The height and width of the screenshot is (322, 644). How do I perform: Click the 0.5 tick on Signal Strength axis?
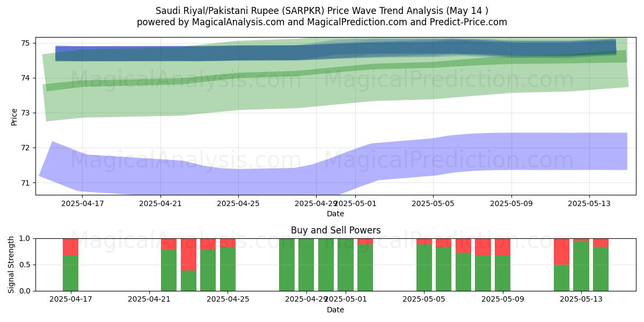[x=25, y=265]
